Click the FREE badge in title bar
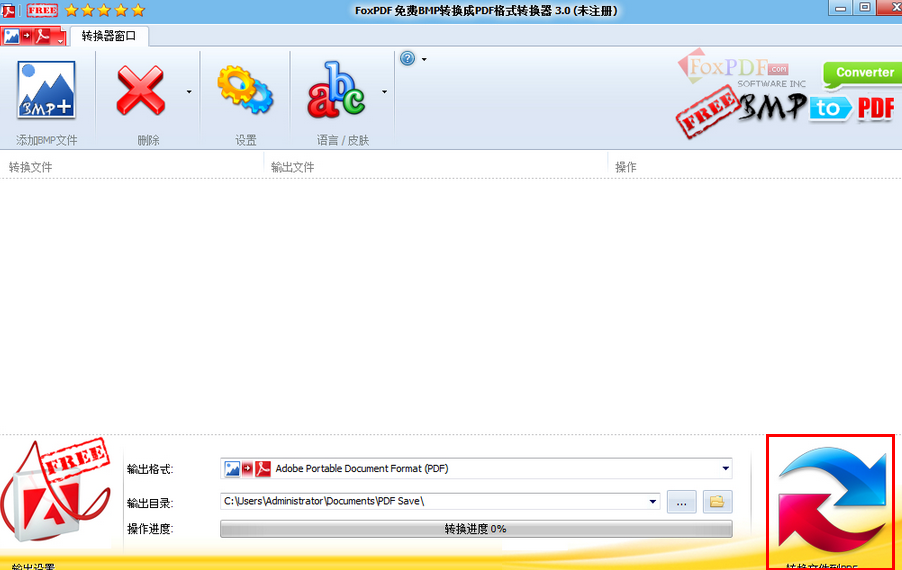 (x=42, y=10)
